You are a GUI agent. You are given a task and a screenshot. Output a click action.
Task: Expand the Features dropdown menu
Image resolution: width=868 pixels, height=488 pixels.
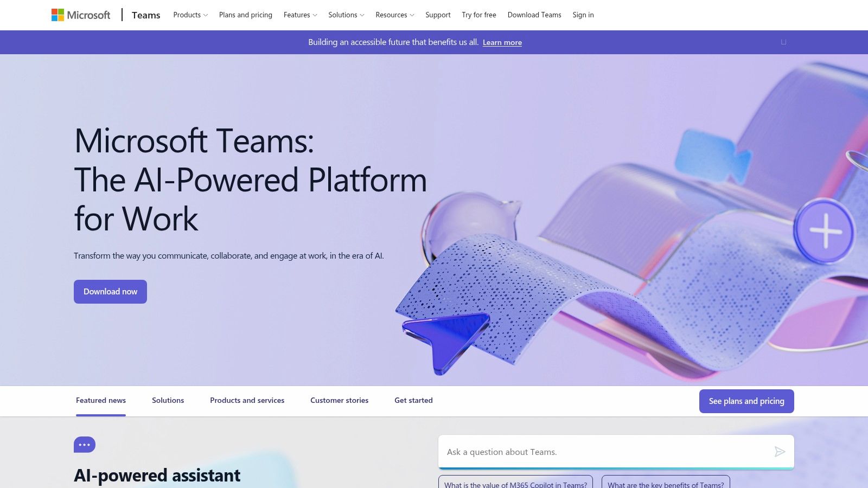click(x=300, y=15)
